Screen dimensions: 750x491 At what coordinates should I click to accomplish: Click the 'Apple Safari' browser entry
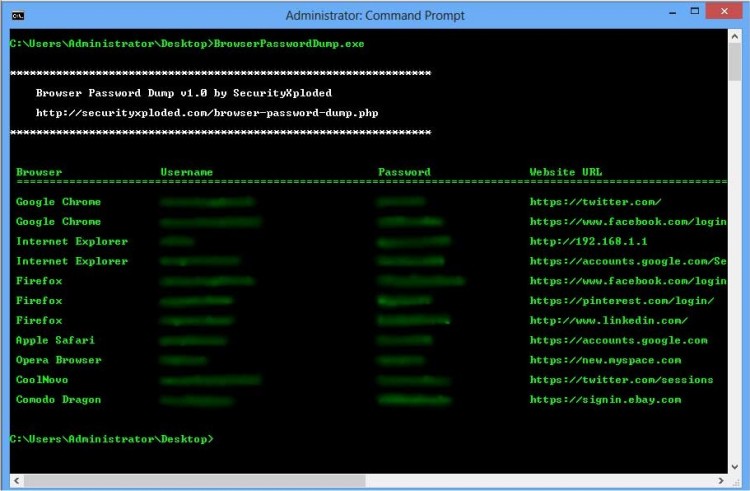[x=55, y=340]
